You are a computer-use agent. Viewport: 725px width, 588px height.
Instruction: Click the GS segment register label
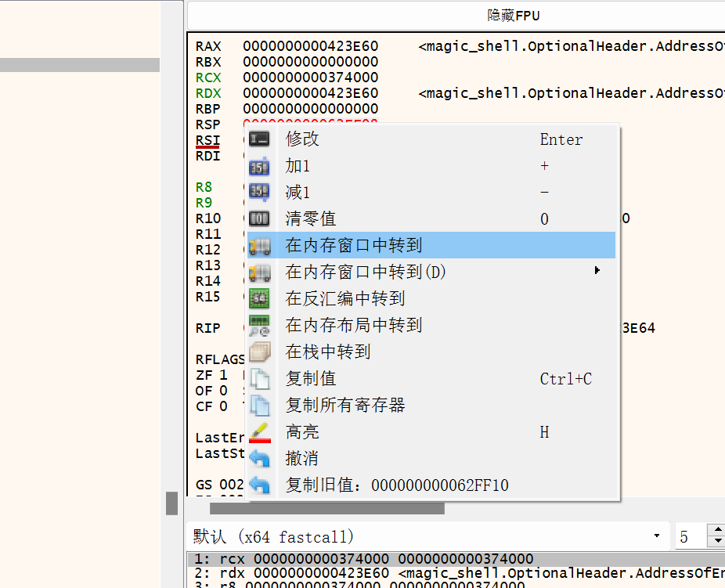tap(204, 485)
